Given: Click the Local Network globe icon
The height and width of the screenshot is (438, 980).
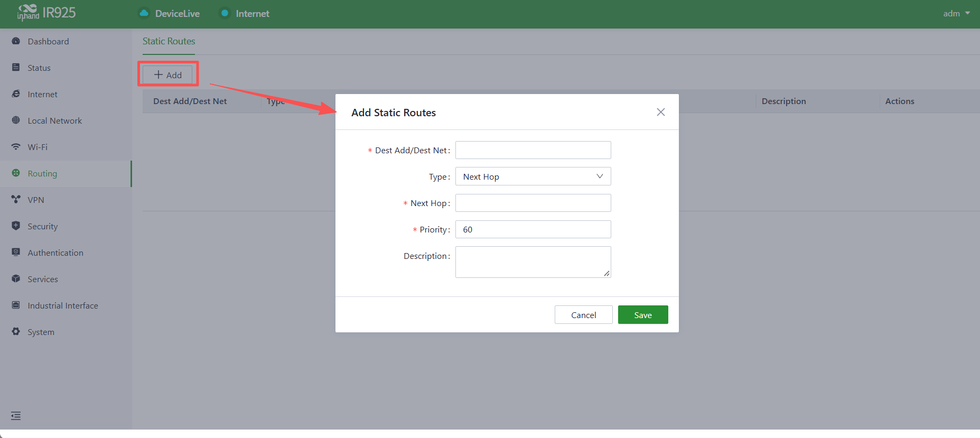Looking at the screenshot, I should tap(16, 120).
